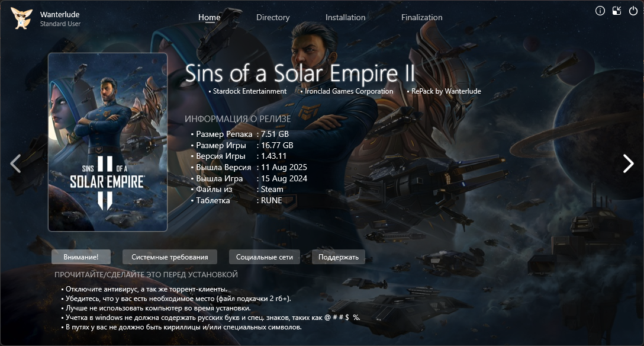Click the Поддержать button
Image resolution: width=644 pixels, height=346 pixels.
pos(339,257)
